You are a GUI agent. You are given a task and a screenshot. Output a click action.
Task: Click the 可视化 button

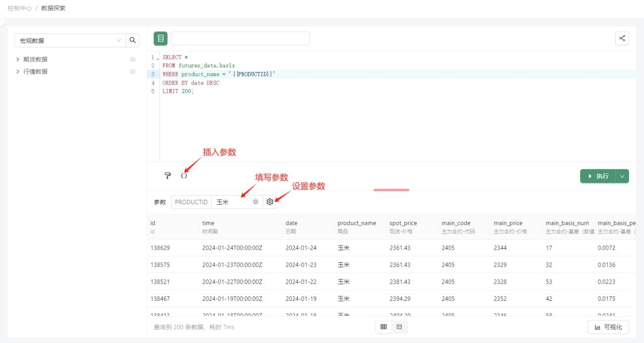click(x=608, y=327)
